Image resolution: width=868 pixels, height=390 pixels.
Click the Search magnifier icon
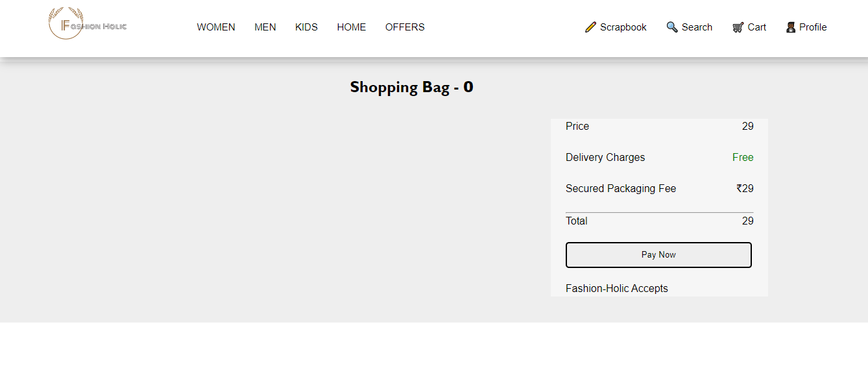coord(671,27)
